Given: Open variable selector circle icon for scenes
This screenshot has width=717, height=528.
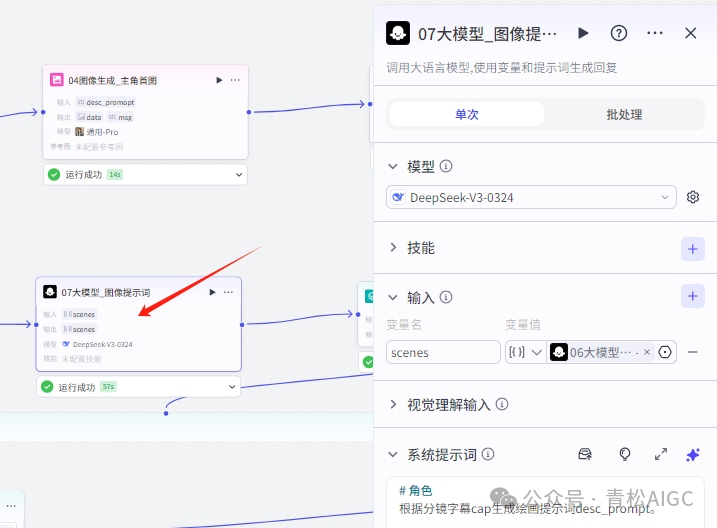Looking at the screenshot, I should (665, 352).
